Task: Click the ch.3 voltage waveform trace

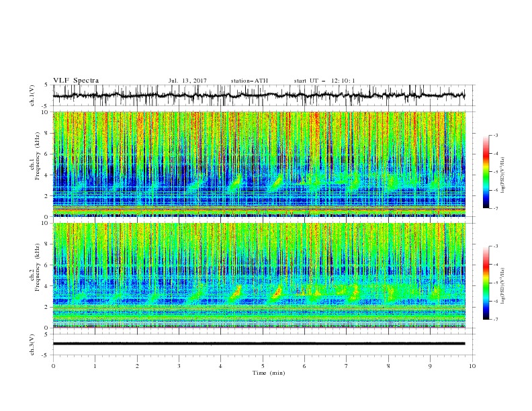Action: [x=259, y=344]
